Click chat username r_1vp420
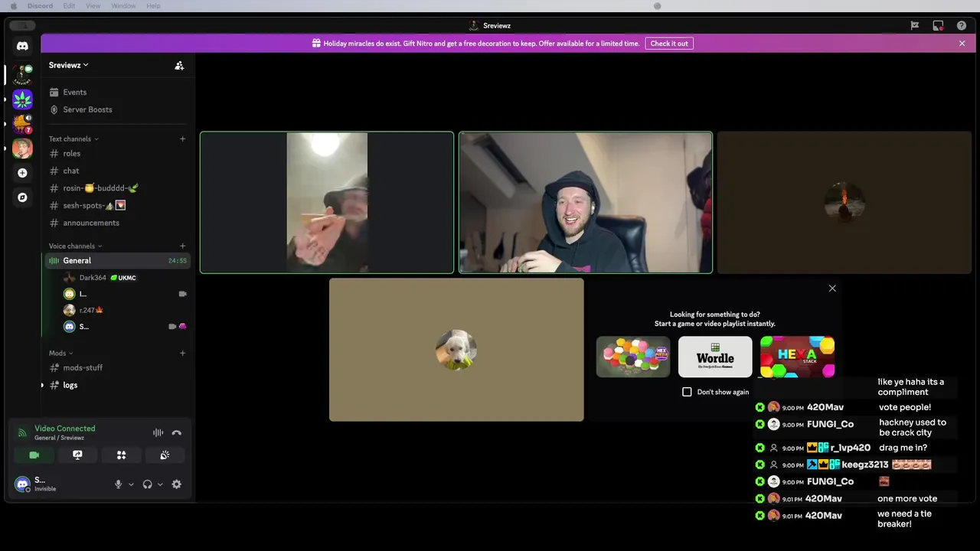The image size is (980, 551). pyautogui.click(x=850, y=448)
